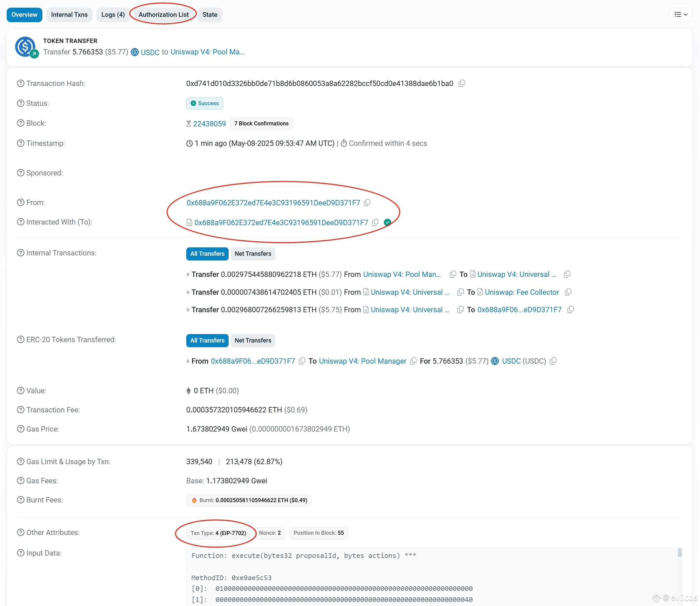This screenshot has height=606, width=700.
Task: Click help icon next to Transaction Hash
Action: coord(21,84)
